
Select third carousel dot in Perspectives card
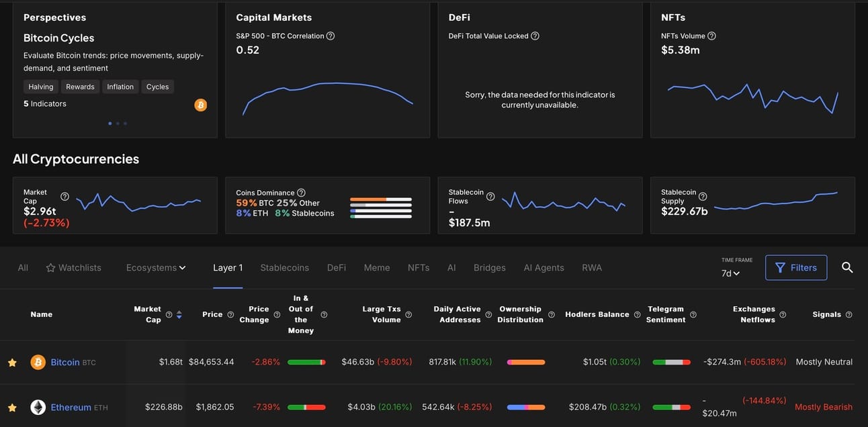tap(125, 124)
